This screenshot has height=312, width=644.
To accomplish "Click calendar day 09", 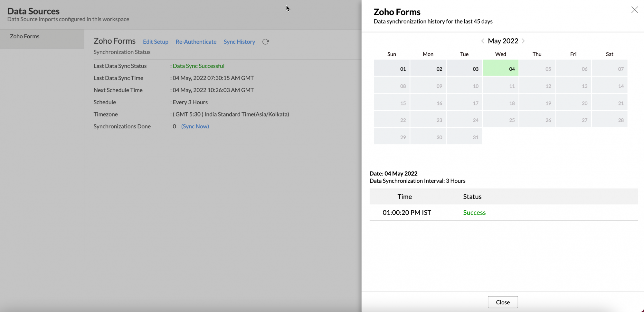I will point(428,85).
